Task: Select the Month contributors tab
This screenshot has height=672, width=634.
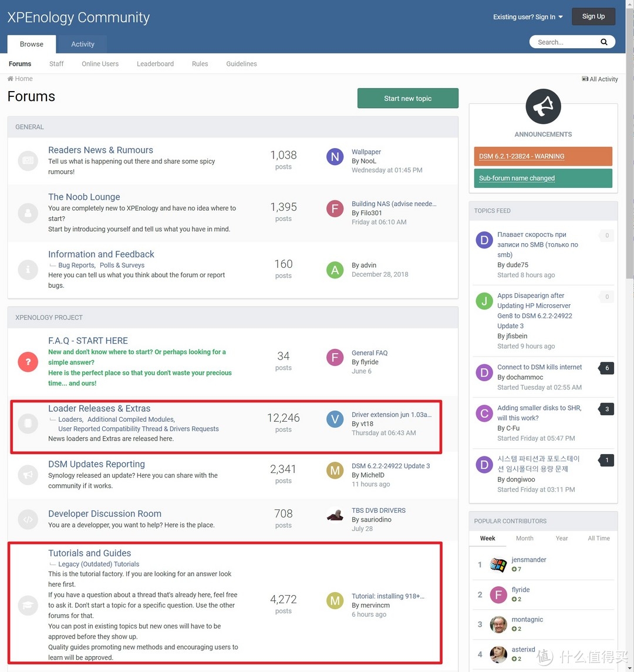Action: (x=525, y=538)
